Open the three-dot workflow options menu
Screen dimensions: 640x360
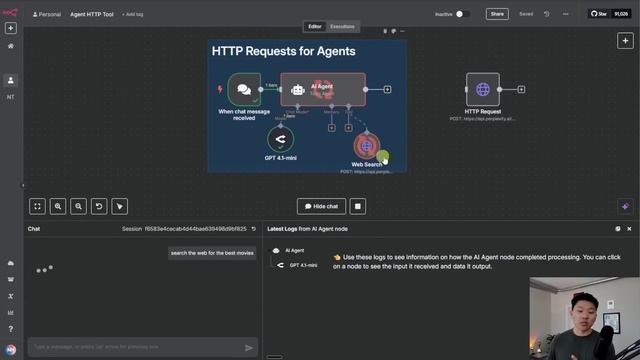pyautogui.click(x=565, y=14)
